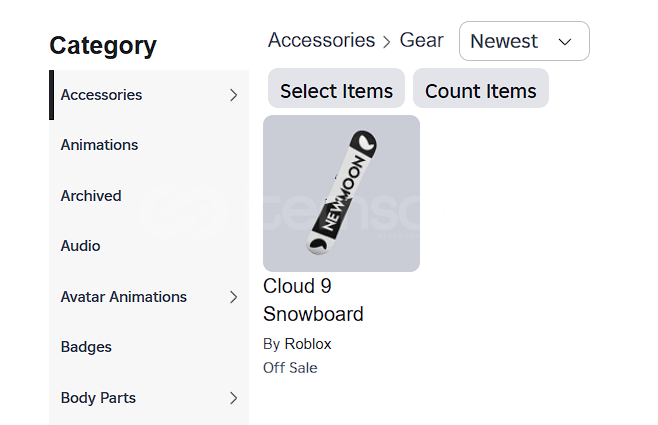Expand the Accessories category chevron
This screenshot has height=425, width=658.
pos(233,95)
